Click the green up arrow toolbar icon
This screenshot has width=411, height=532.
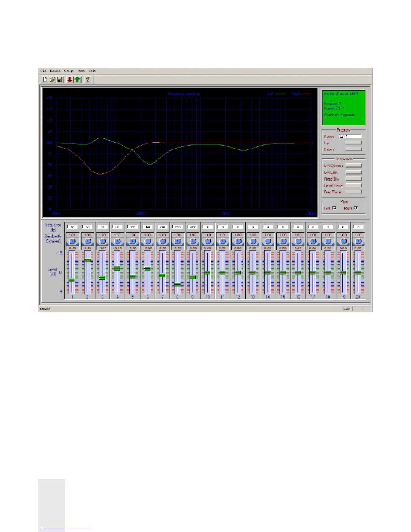(x=78, y=80)
